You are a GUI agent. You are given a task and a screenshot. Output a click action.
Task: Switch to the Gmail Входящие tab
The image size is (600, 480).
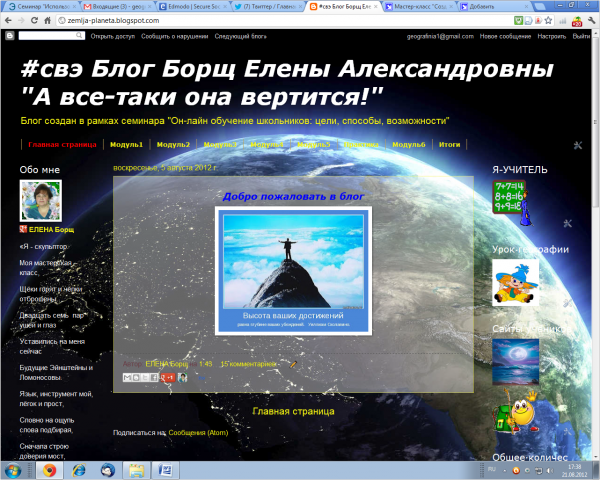(117, 7)
